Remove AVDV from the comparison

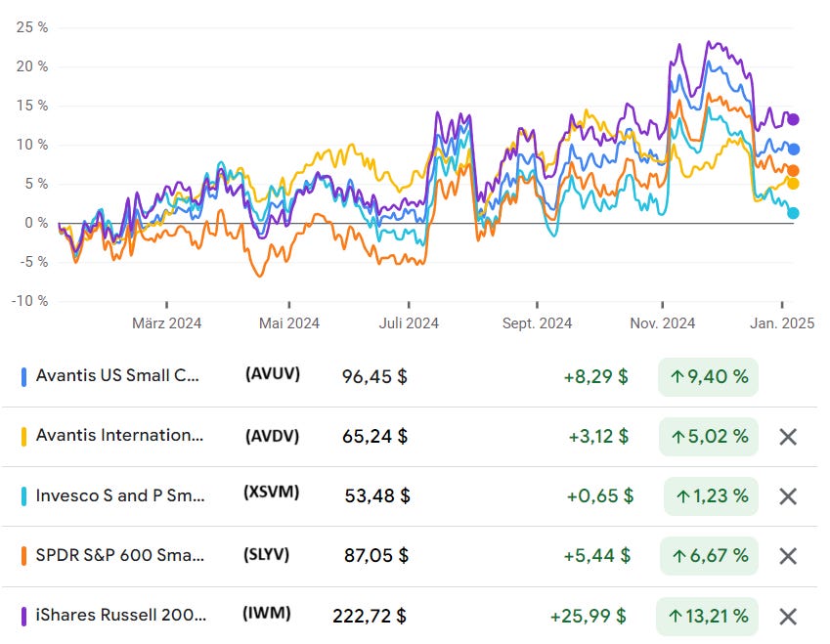[x=788, y=437]
